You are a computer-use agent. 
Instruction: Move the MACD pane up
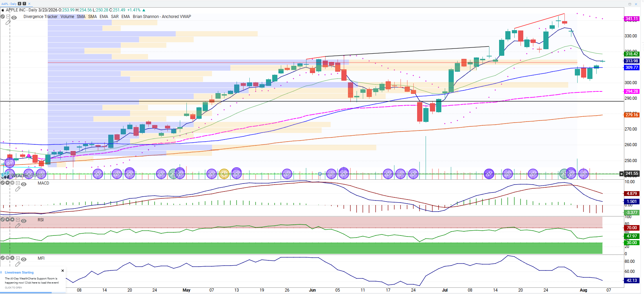point(12,183)
